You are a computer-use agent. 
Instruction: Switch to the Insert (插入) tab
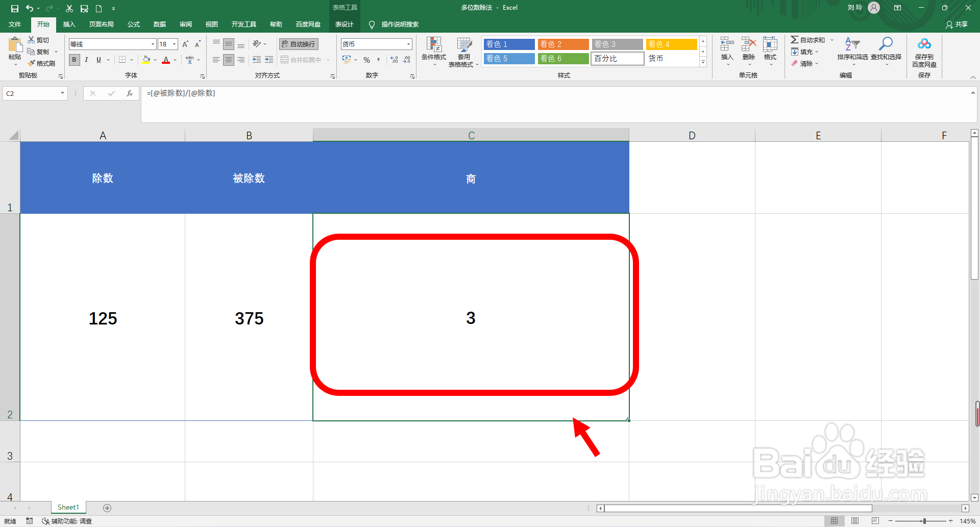point(69,24)
